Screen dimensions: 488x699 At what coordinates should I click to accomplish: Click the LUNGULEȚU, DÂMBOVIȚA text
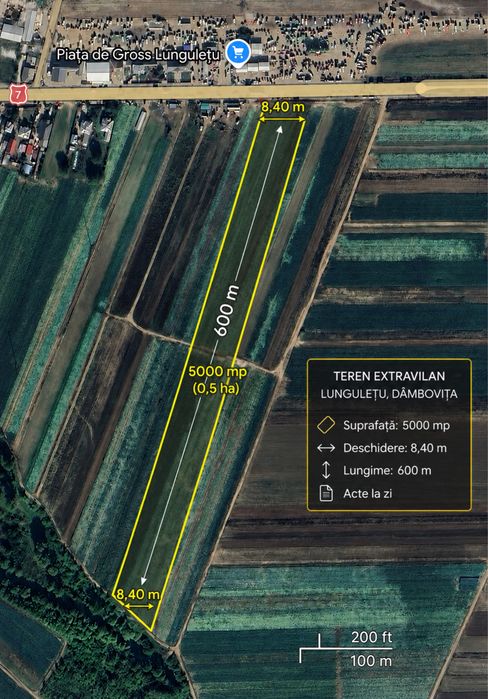(x=389, y=394)
